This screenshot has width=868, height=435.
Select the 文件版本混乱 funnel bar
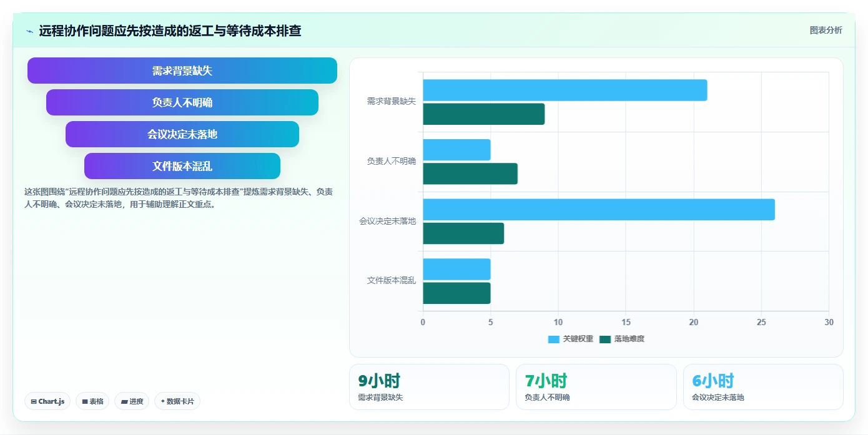[182, 166]
